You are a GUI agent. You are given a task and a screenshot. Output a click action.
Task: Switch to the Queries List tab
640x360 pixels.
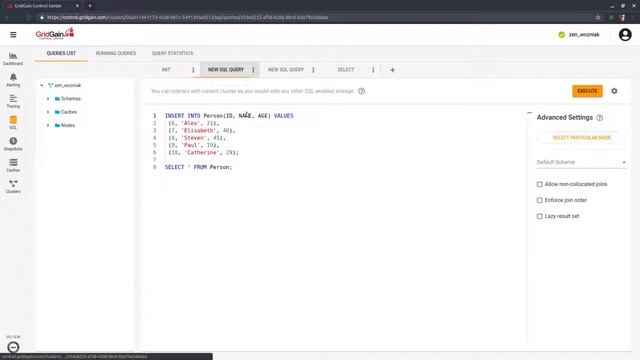(x=61, y=53)
